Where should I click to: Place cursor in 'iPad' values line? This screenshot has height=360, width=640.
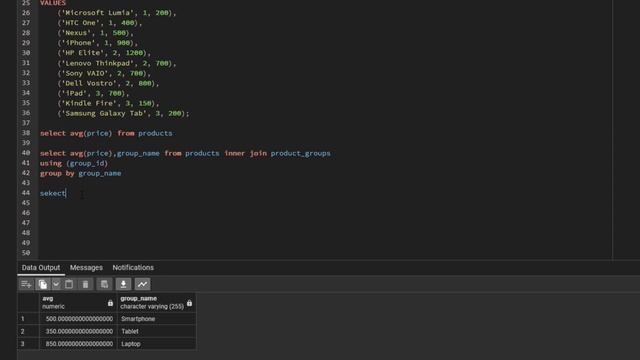click(93, 93)
